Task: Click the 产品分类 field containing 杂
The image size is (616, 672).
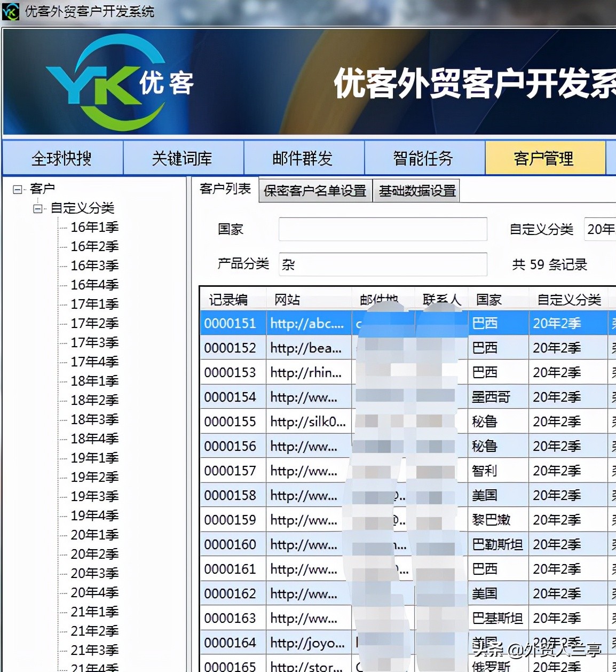Action: (382, 264)
